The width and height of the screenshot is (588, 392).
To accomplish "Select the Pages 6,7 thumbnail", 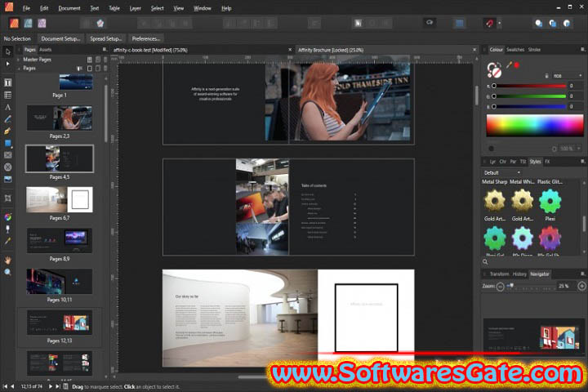I will pyautogui.click(x=60, y=200).
